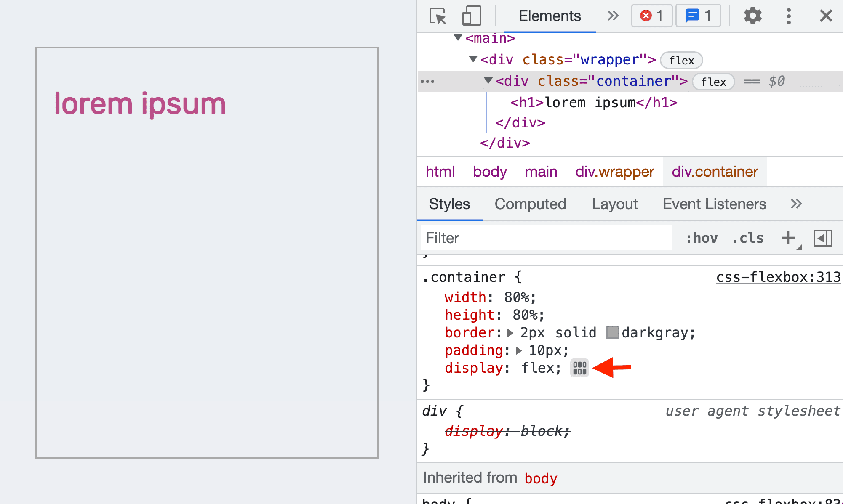Switch to the Computed tab
The height and width of the screenshot is (504, 843).
point(530,203)
